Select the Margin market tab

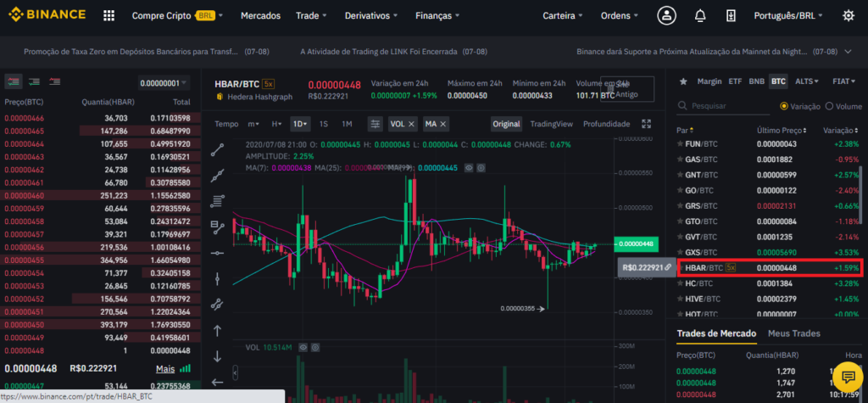click(x=709, y=81)
